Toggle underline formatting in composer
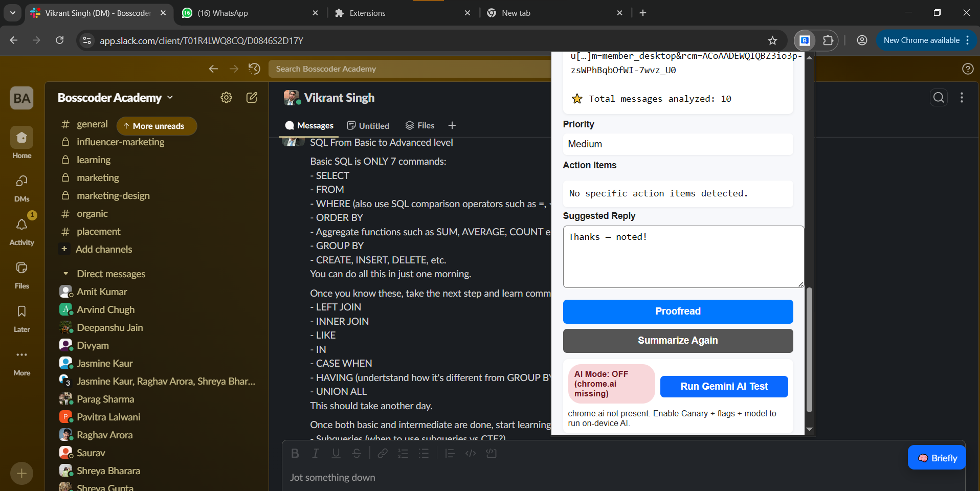Screen dimensions: 980x491 point(336,453)
